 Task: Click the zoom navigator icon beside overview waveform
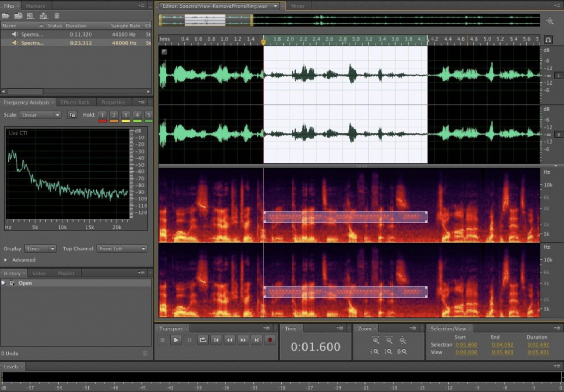pos(550,21)
